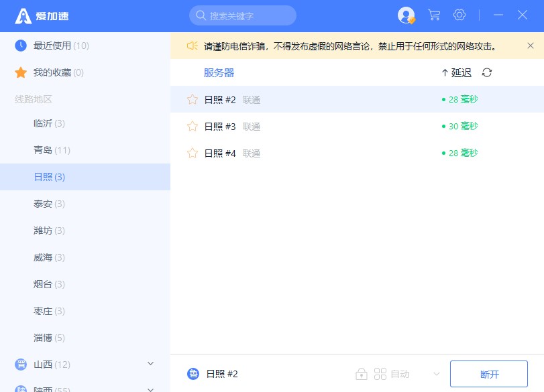Star the 日照 #3 server
The height and width of the screenshot is (392, 544).
click(193, 126)
